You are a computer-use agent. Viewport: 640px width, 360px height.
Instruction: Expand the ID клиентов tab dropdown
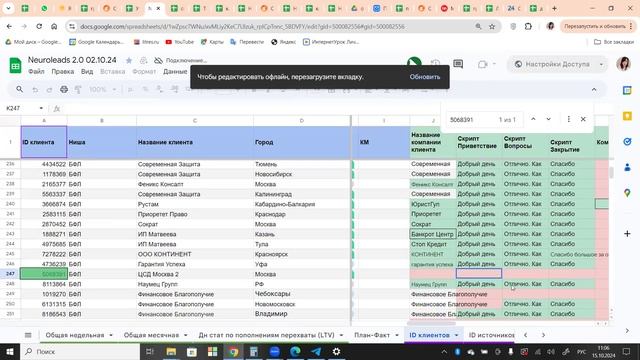[457, 336]
